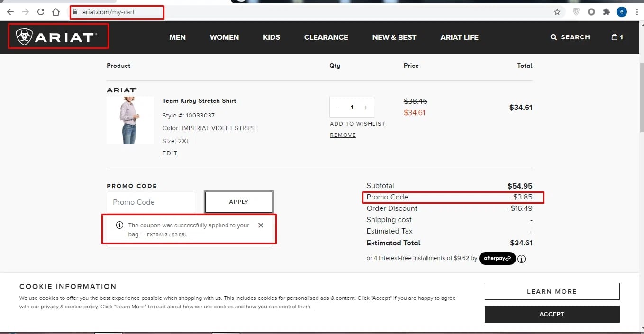Open the KIDS navigation menu
This screenshot has height=334, width=644.
tap(272, 37)
